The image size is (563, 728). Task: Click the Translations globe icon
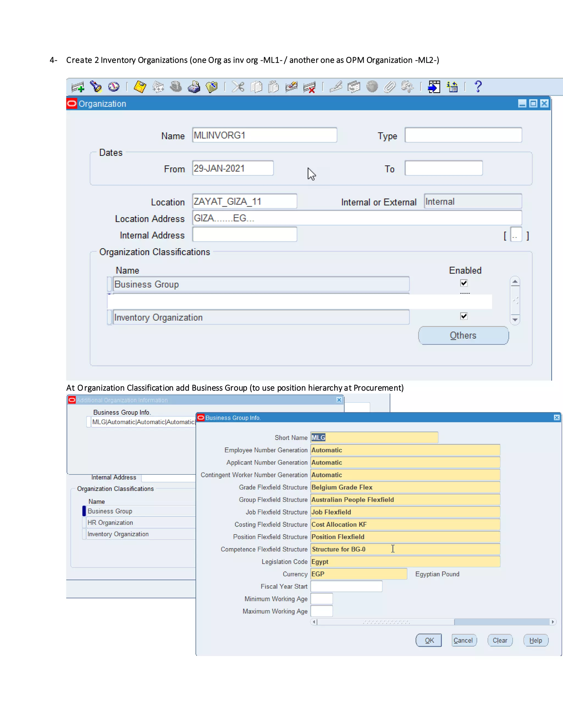(x=372, y=87)
